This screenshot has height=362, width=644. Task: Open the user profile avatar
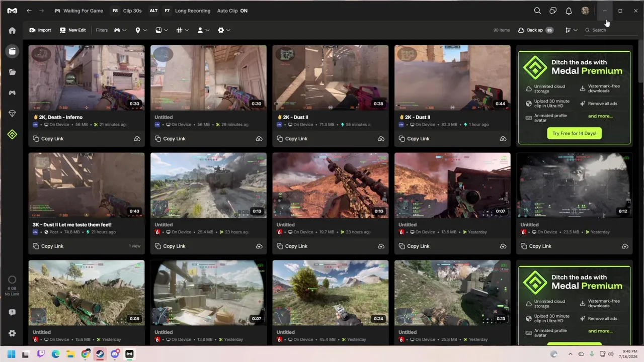585,11
